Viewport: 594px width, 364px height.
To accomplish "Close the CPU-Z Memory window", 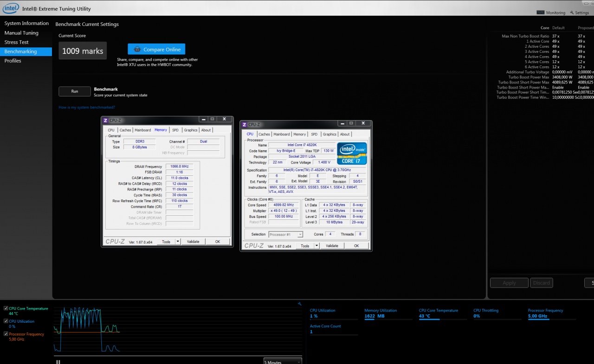I will tap(225, 119).
